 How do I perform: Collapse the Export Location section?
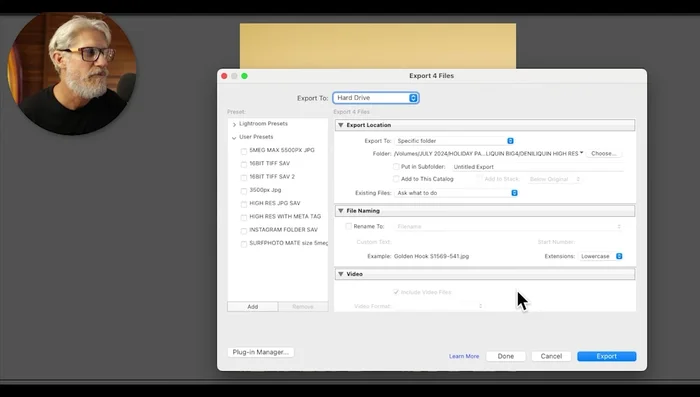[x=341, y=125]
